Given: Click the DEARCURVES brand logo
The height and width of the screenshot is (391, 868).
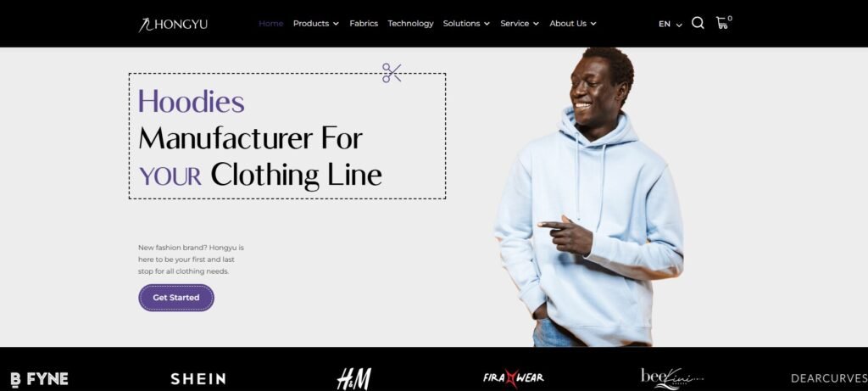Looking at the screenshot, I should (x=829, y=379).
